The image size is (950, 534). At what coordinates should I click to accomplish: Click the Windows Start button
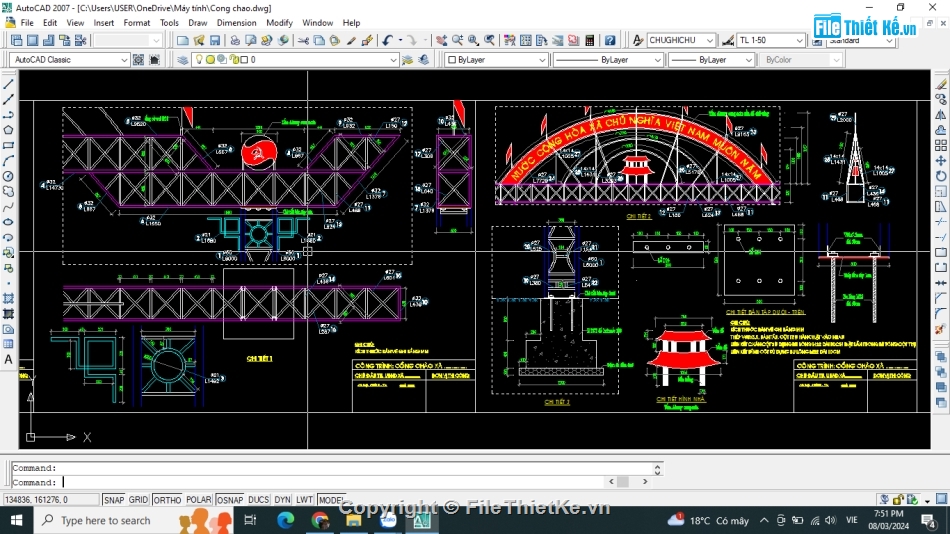coord(16,520)
